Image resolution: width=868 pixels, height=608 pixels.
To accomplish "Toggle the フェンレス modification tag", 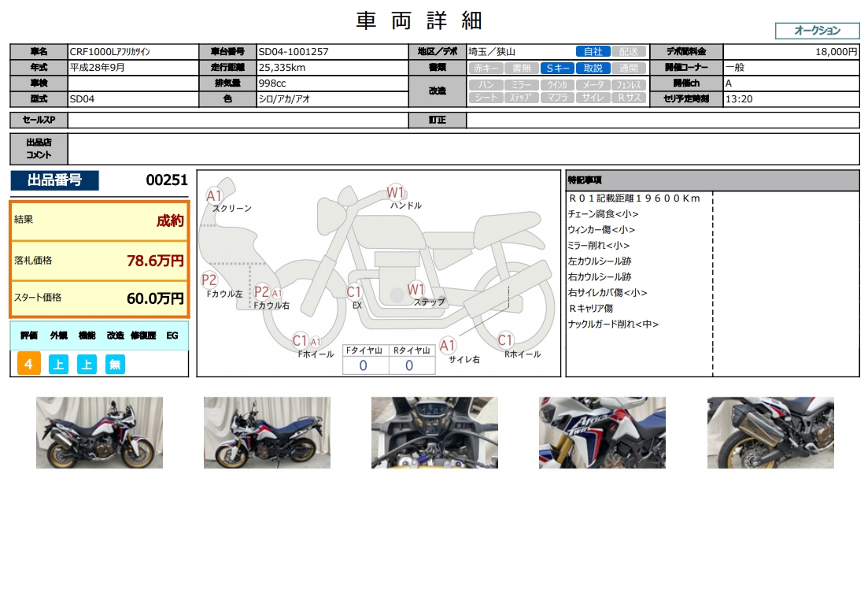I will (628, 85).
